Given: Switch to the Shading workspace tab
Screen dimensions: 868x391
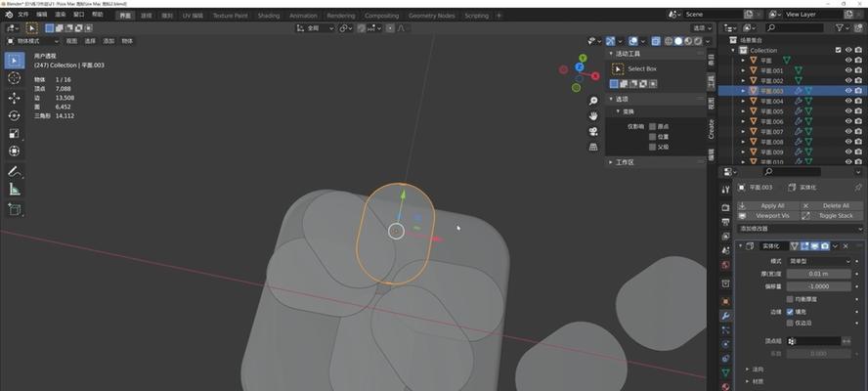Looking at the screenshot, I should coord(268,16).
